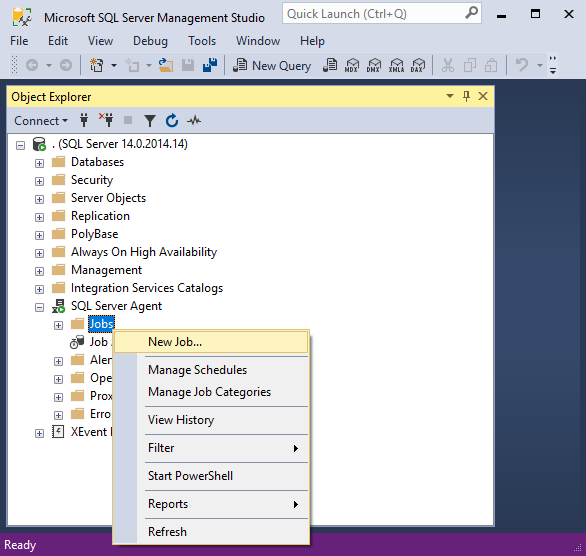Click the Copy toolbar icon
The width and height of the screenshot is (586, 556).
point(469,65)
